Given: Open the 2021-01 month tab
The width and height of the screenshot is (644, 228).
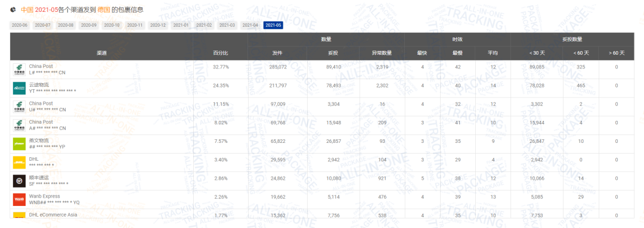Looking at the screenshot, I should [x=181, y=26].
